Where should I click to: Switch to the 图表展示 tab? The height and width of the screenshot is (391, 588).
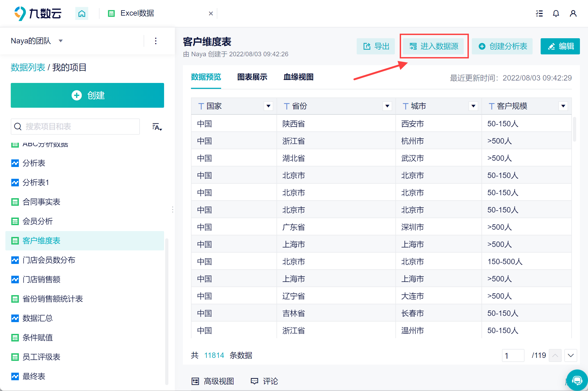252,77
